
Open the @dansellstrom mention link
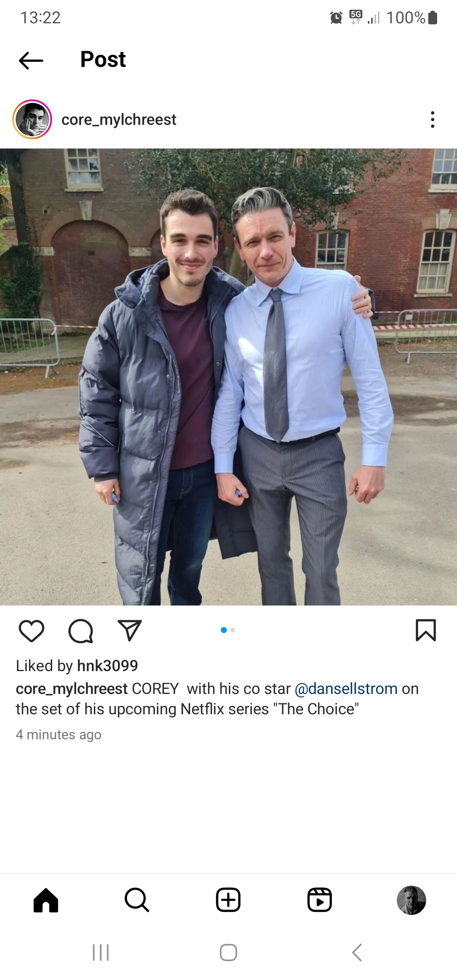pyautogui.click(x=346, y=689)
